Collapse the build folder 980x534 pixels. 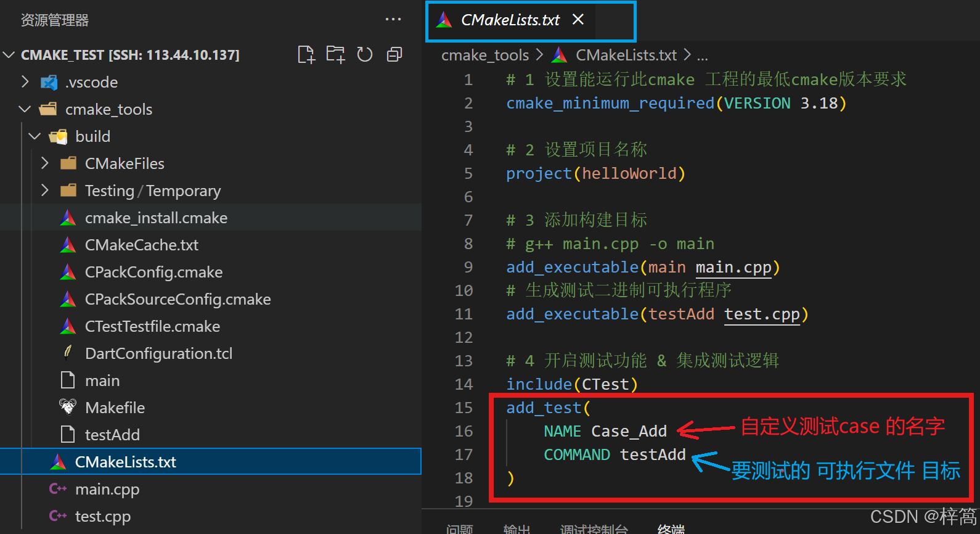(35, 136)
